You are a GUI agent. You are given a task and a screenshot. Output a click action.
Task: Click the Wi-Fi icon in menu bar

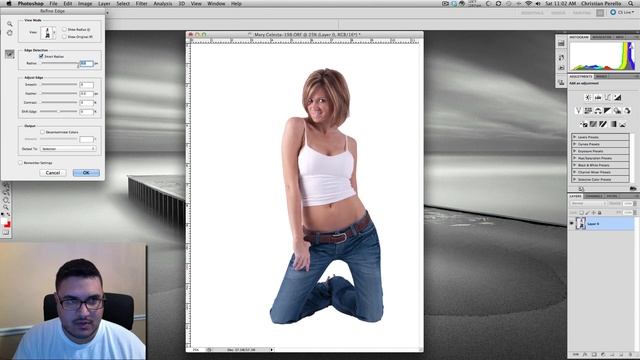(x=529, y=4)
